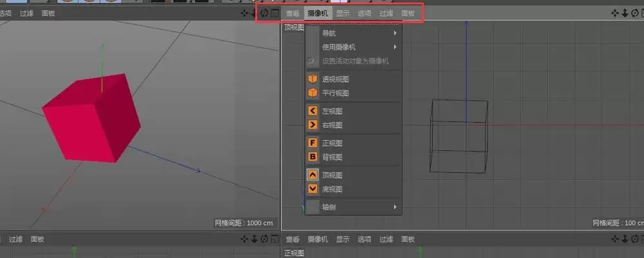
Task: Click rotate-camera icon of perspective viewport
Action: (x=264, y=13)
